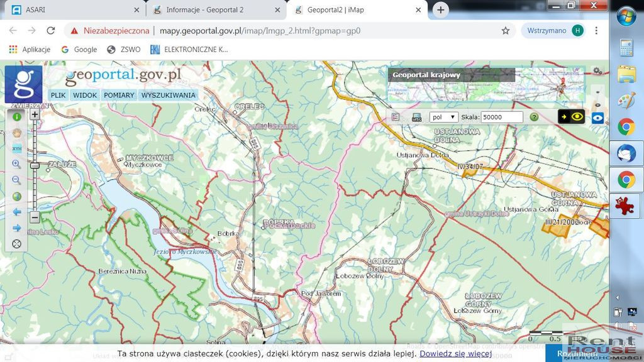Bookmark this page with star icon
Viewport: 644px width, 362px height.
pos(505,31)
